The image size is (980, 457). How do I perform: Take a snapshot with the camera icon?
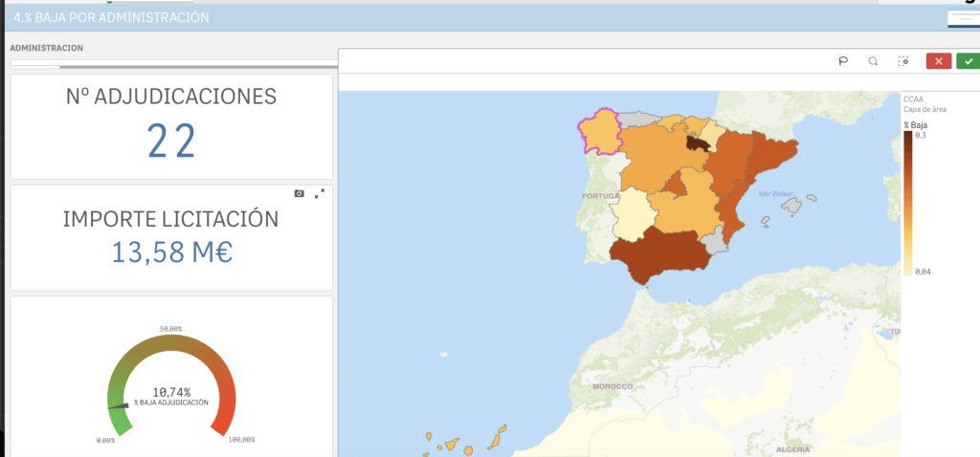tap(300, 194)
